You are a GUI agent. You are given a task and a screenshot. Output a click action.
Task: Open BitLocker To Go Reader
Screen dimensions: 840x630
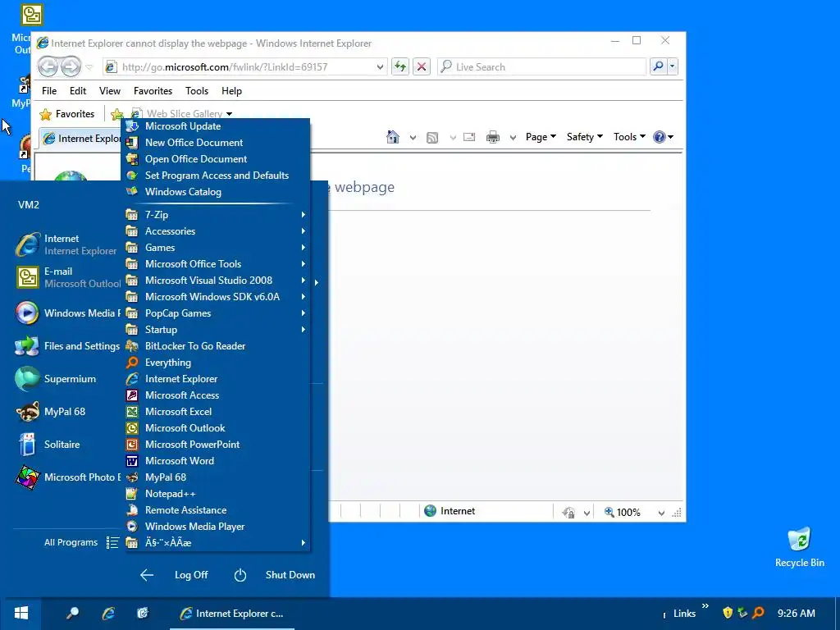[x=217, y=346]
